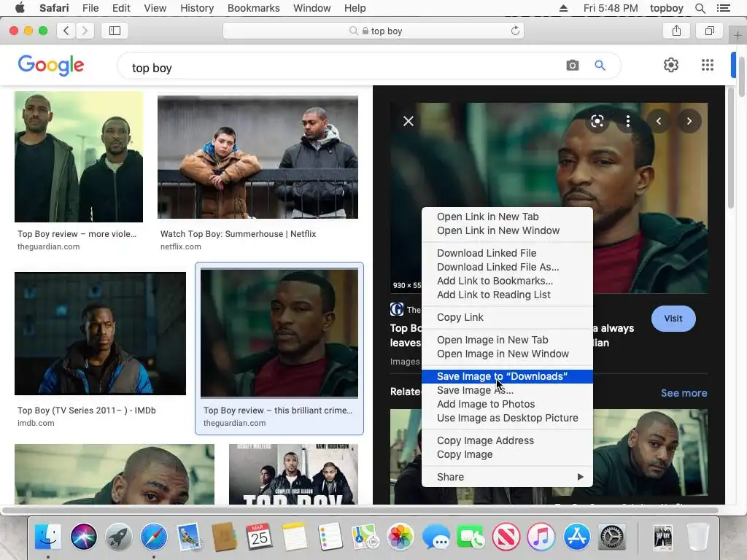Open Notification Center list icon
The width and height of the screenshot is (747, 560).
pyautogui.click(x=723, y=8)
